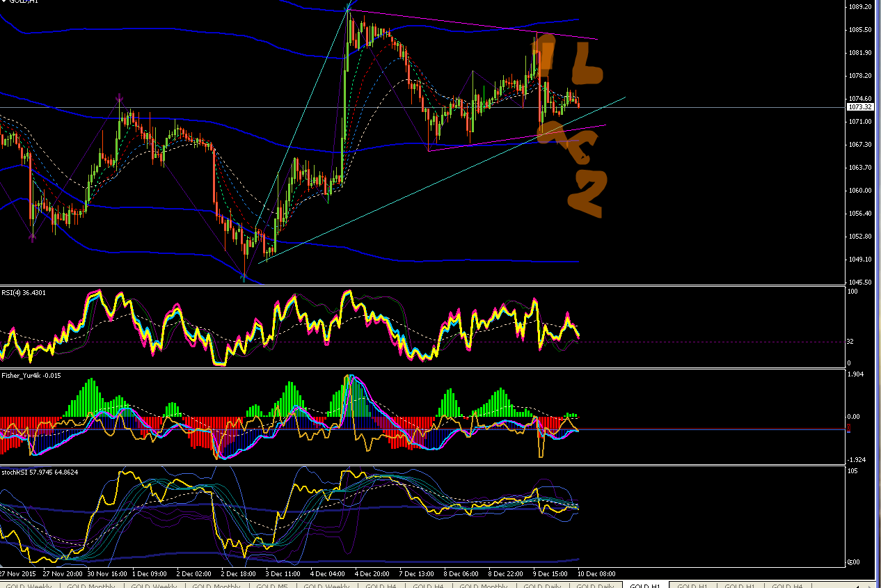Click the 1045.50 price scale value
The image size is (881, 588).
(860, 283)
